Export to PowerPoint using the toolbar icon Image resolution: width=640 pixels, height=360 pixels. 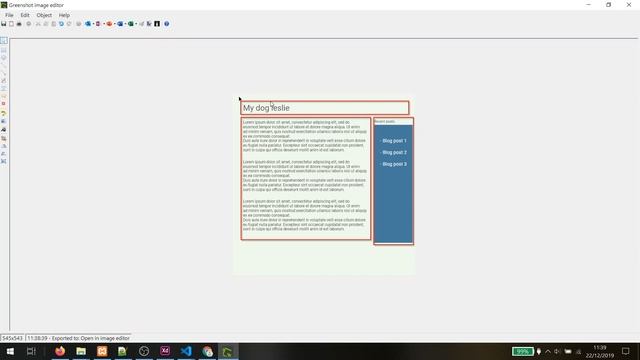pyautogui.click(x=109, y=24)
